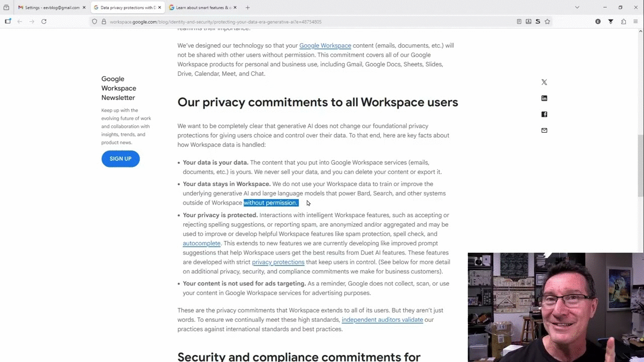Go forward using the forward arrow

(x=32, y=21)
